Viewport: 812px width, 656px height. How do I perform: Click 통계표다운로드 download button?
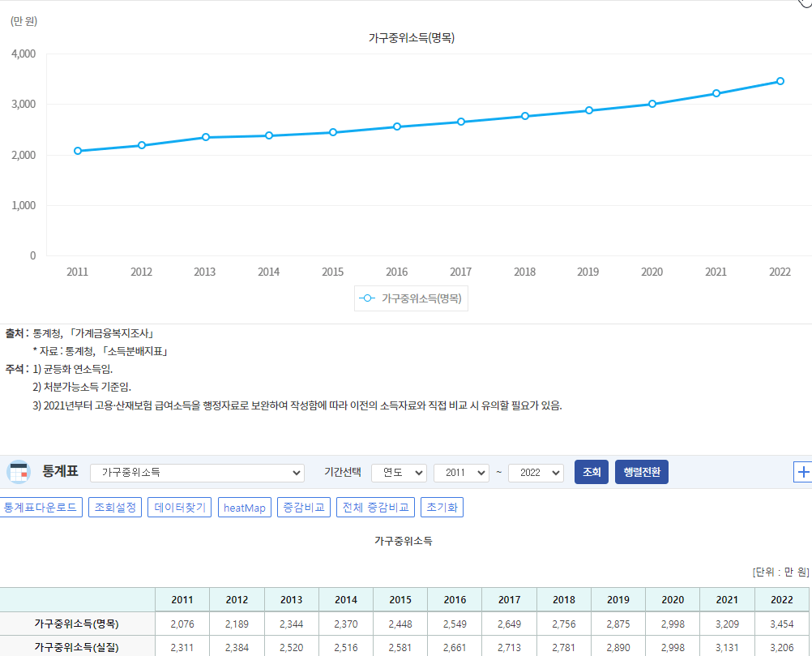(x=41, y=508)
